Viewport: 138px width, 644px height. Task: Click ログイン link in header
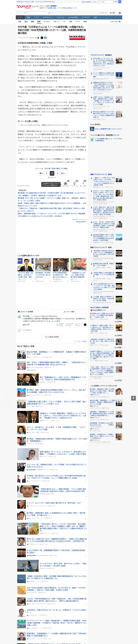pyautogui.click(x=42, y=8)
